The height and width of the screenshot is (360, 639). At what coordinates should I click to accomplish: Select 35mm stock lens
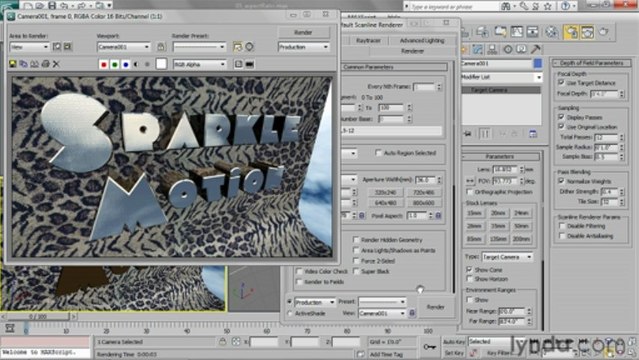tap(498, 226)
